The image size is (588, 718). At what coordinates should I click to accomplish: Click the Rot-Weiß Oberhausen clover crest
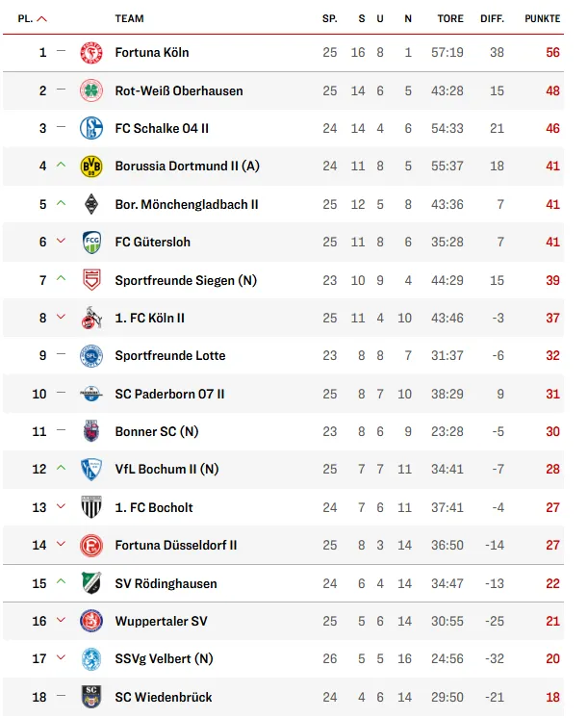[x=91, y=90]
